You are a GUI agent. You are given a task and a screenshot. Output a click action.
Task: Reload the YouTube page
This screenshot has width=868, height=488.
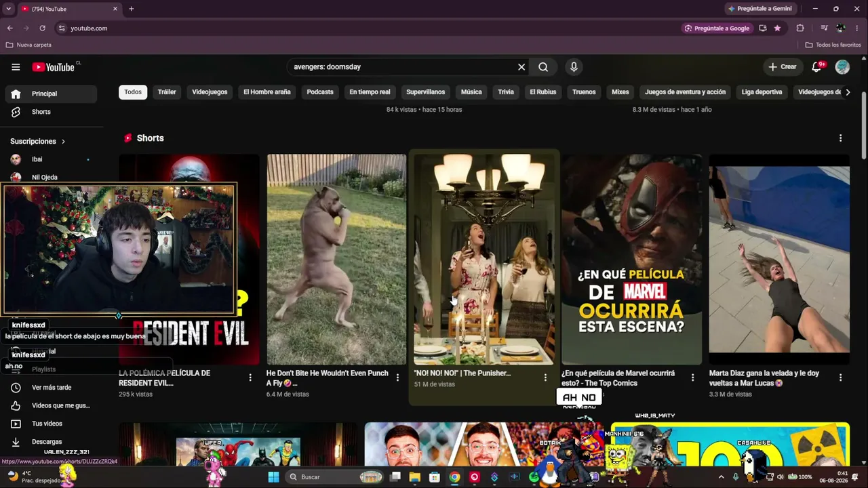43,28
